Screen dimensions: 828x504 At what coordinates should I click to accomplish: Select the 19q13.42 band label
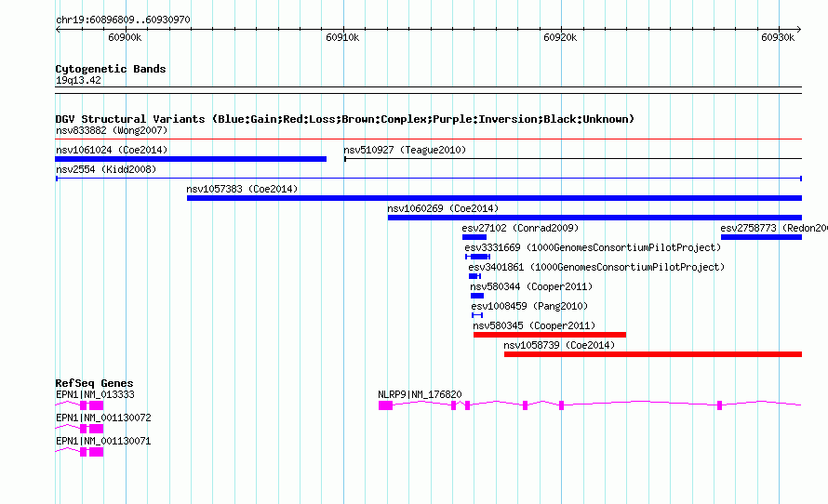(78, 80)
